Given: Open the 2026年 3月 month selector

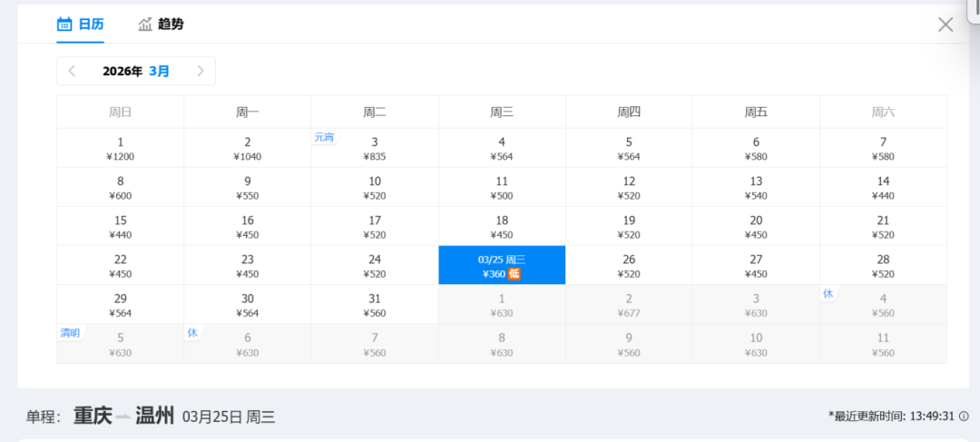Looking at the screenshot, I should pos(136,71).
